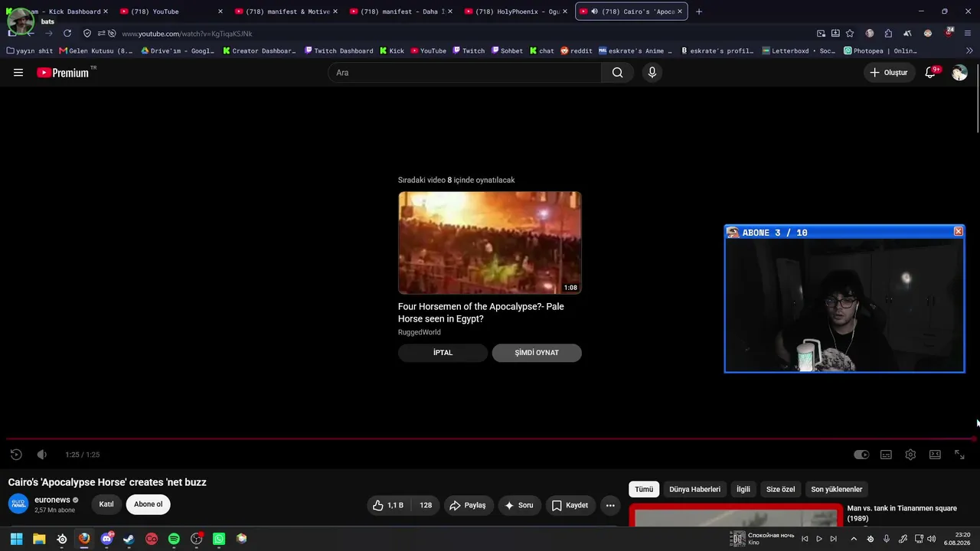
Task: Click the YouTube search field
Action: pyautogui.click(x=465, y=73)
